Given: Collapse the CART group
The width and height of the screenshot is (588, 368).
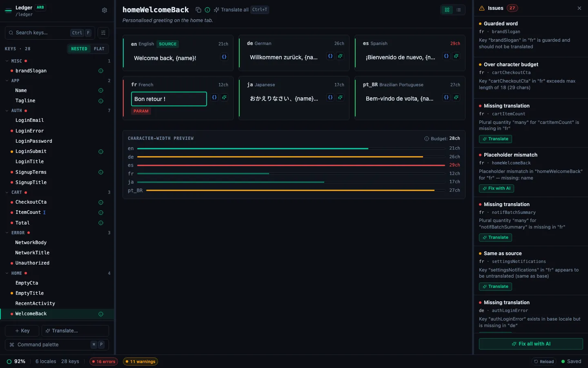Looking at the screenshot, I should (7, 192).
